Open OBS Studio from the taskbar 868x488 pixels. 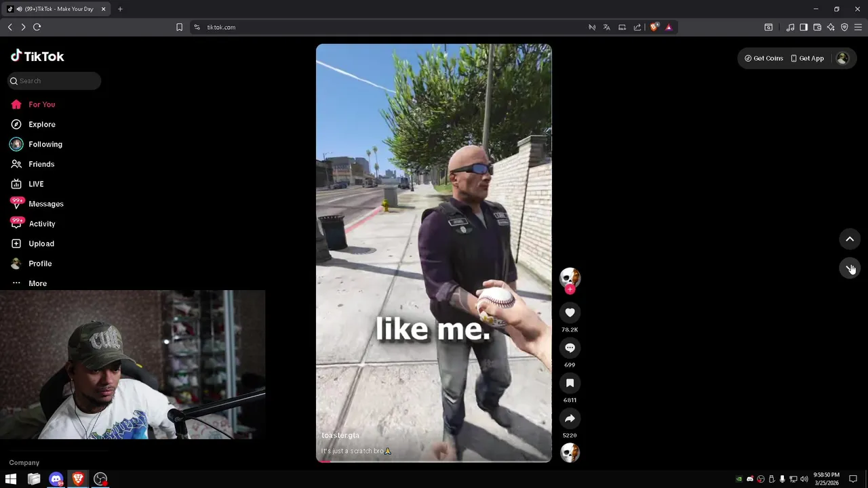coord(100,479)
